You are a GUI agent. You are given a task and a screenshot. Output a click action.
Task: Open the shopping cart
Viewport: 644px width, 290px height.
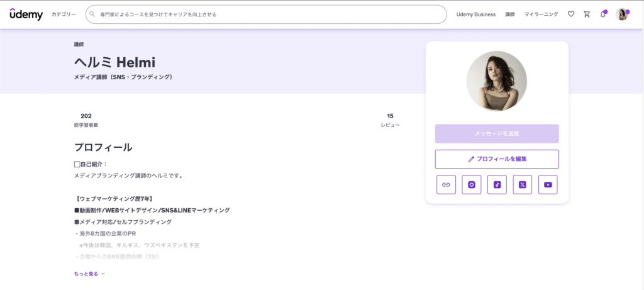pos(587,14)
